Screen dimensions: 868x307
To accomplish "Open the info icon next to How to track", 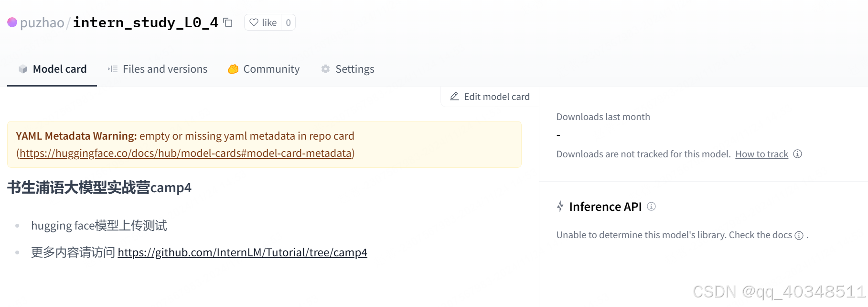I will click(x=797, y=154).
